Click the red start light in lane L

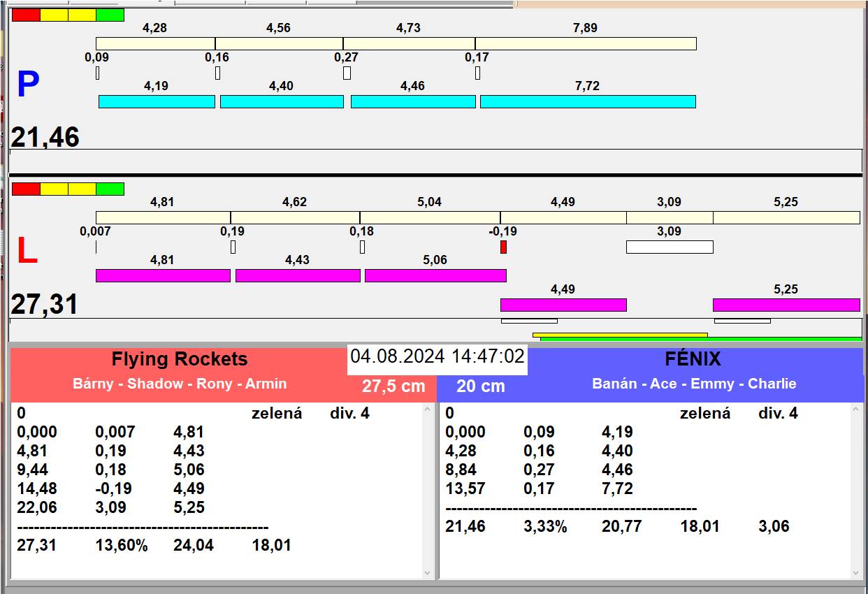[x=26, y=189]
